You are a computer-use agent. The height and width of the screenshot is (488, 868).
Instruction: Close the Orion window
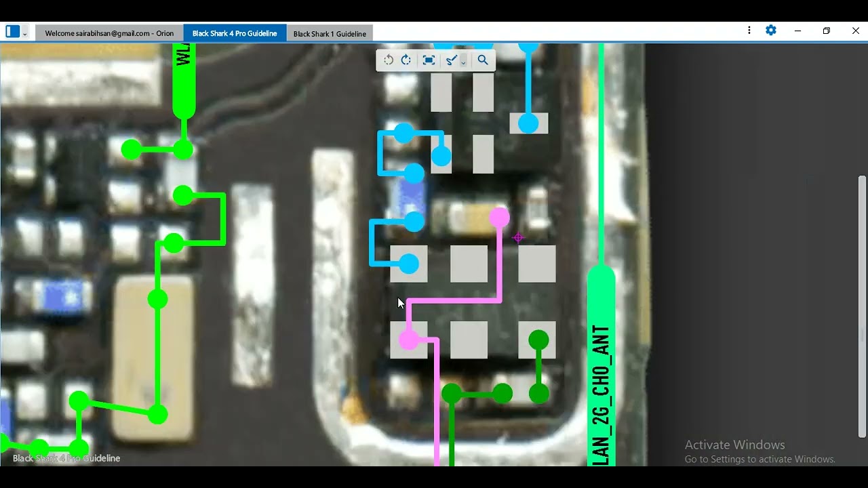point(856,30)
